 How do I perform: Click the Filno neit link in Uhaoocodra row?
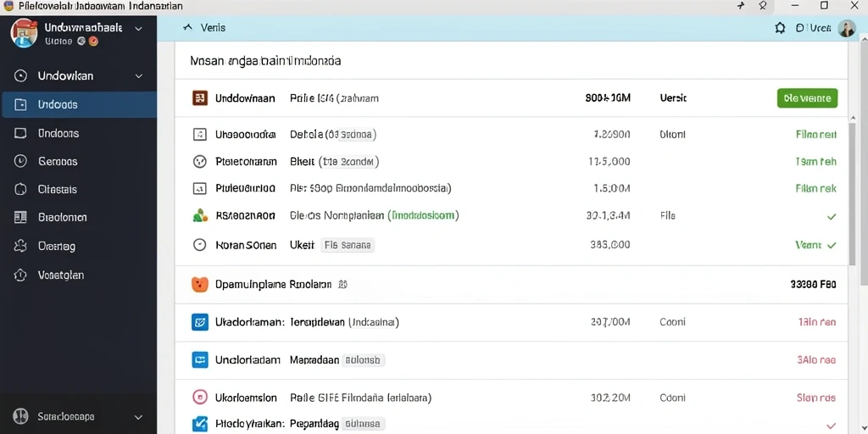[x=816, y=135]
